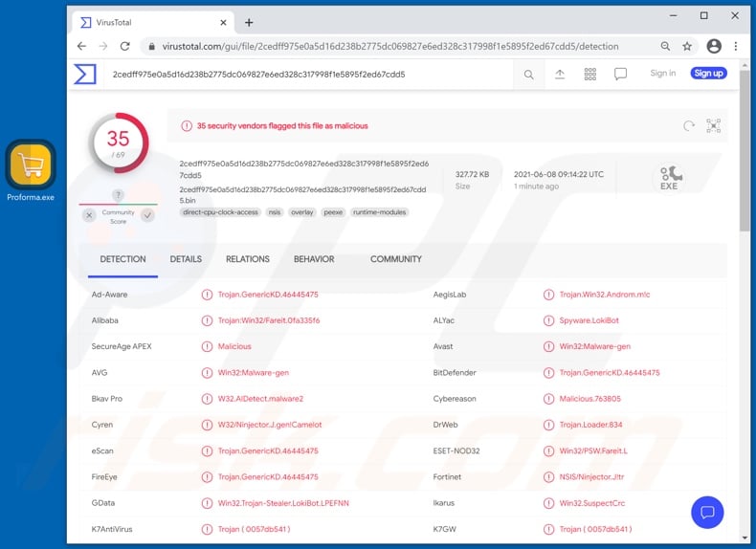This screenshot has height=549, width=756.
Task: Open the VirusTotal apps grid icon
Action: coord(590,75)
